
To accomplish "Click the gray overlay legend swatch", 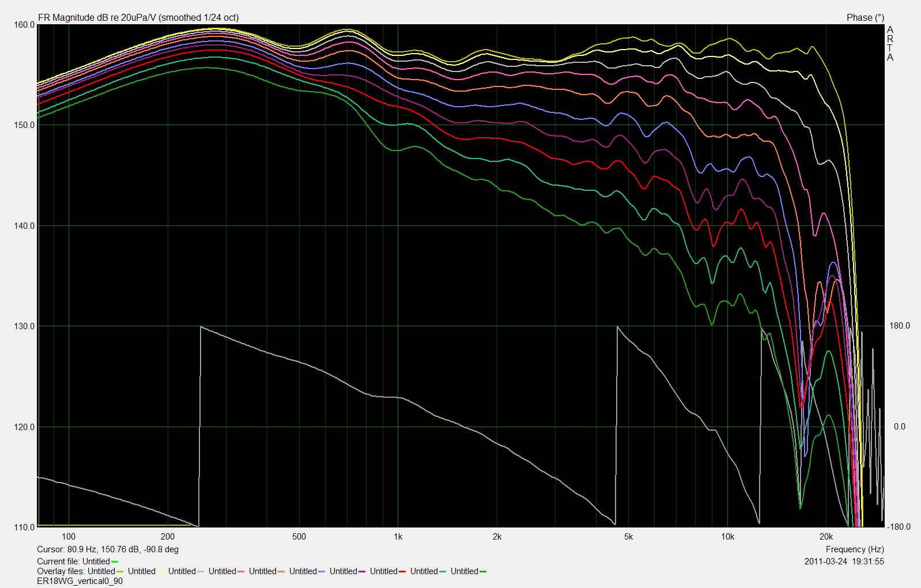I will 201,572.
